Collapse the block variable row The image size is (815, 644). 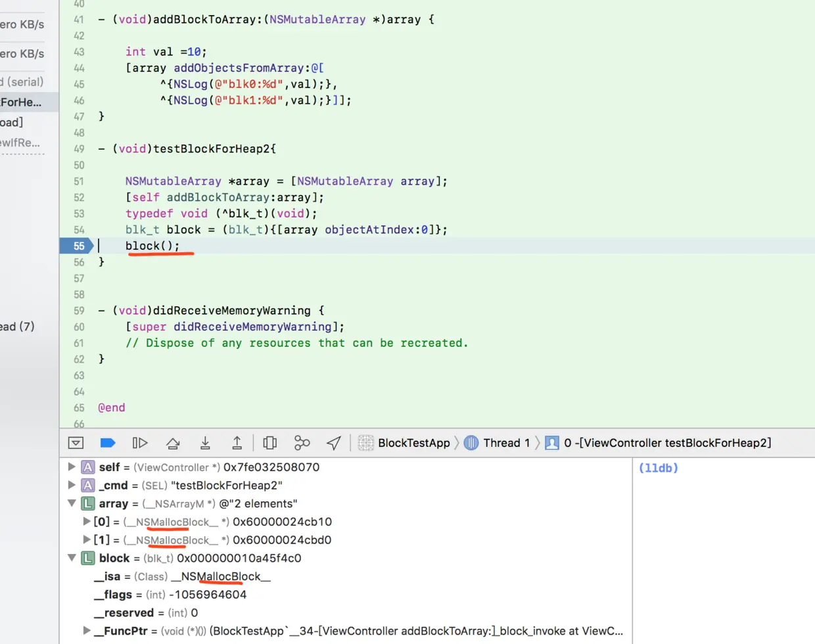[72, 558]
